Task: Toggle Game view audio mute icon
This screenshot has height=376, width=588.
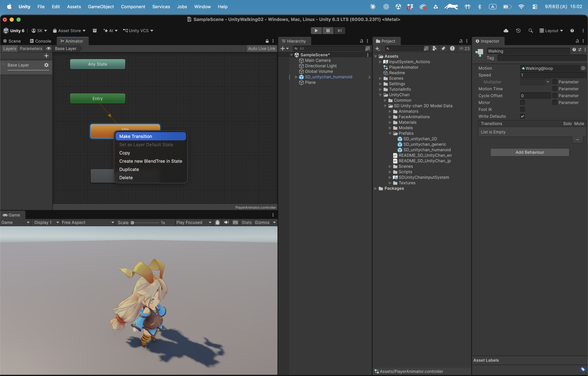Action: [x=226, y=222]
